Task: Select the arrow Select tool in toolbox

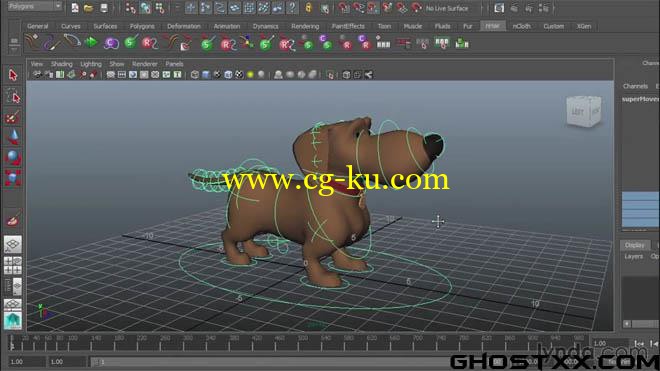Action: coord(13,75)
